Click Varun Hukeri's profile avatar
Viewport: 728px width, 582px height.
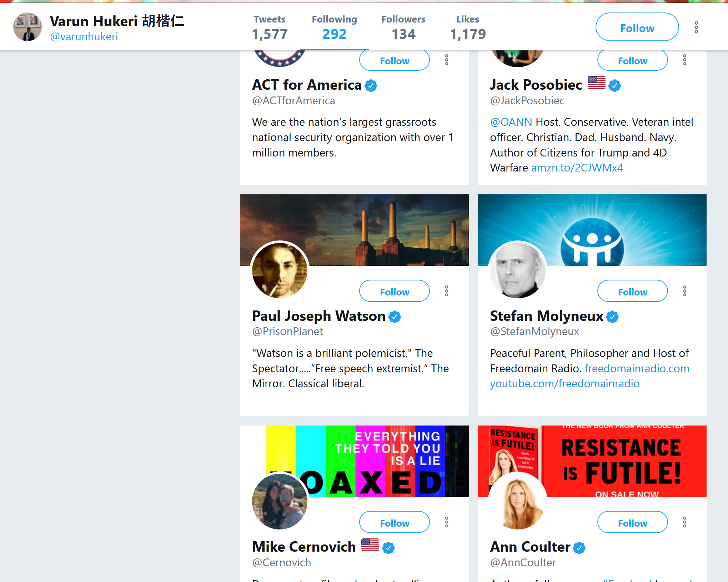pyautogui.click(x=27, y=27)
